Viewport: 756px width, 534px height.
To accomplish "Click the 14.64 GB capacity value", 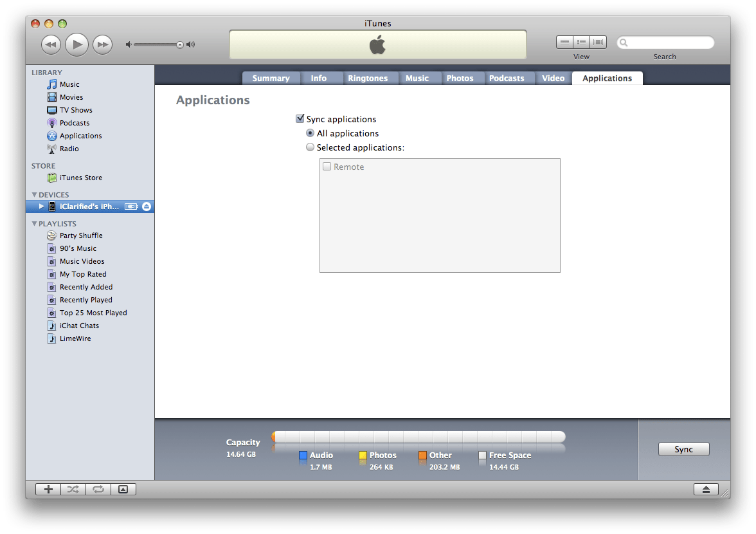I will 241,454.
